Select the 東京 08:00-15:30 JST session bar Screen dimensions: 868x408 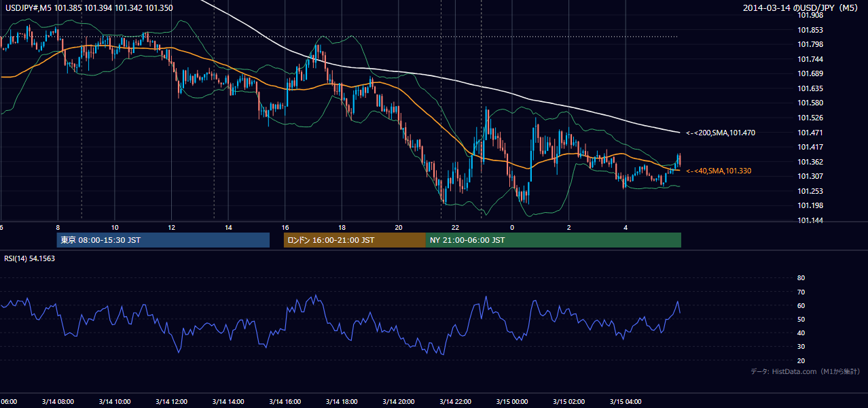(163, 240)
